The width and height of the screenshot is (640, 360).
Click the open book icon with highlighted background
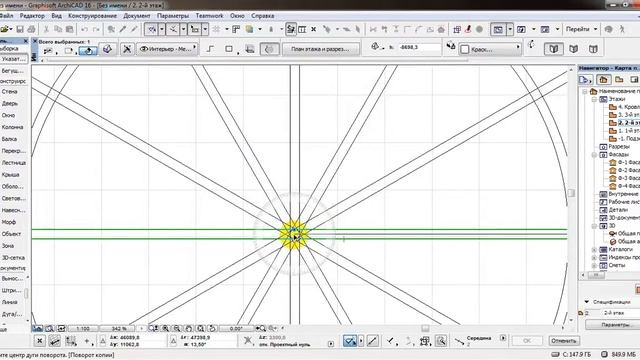coord(553,49)
